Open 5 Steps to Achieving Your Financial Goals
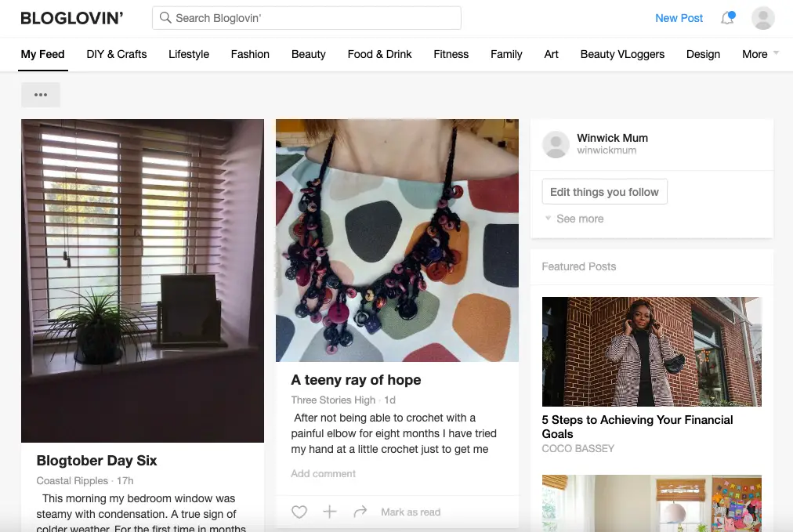 coord(637,426)
